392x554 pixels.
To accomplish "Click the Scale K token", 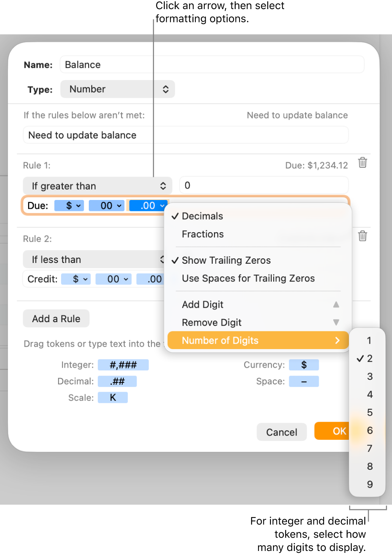I will click(113, 397).
